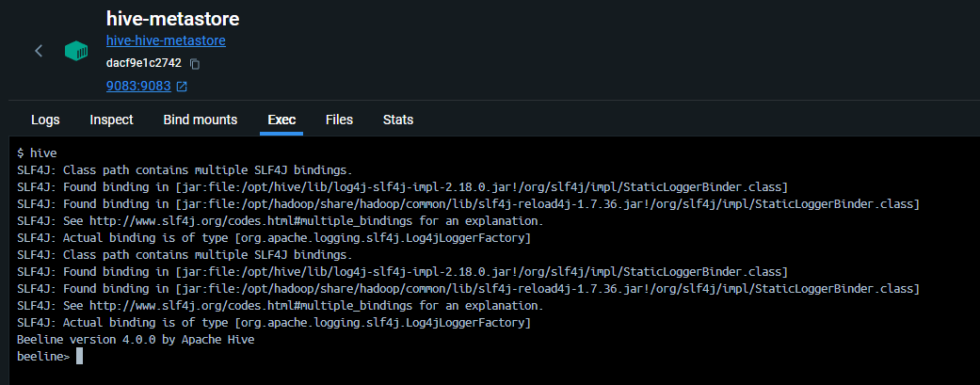Viewport: 980px width, 385px height.
Task: Go back using the left chevron arrow
Action: pos(39,51)
